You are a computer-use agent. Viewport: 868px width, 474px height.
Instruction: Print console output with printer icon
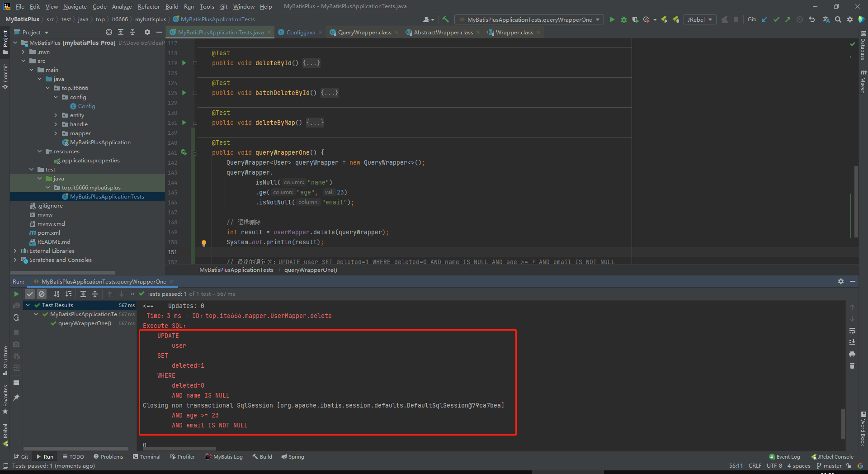coord(852,354)
